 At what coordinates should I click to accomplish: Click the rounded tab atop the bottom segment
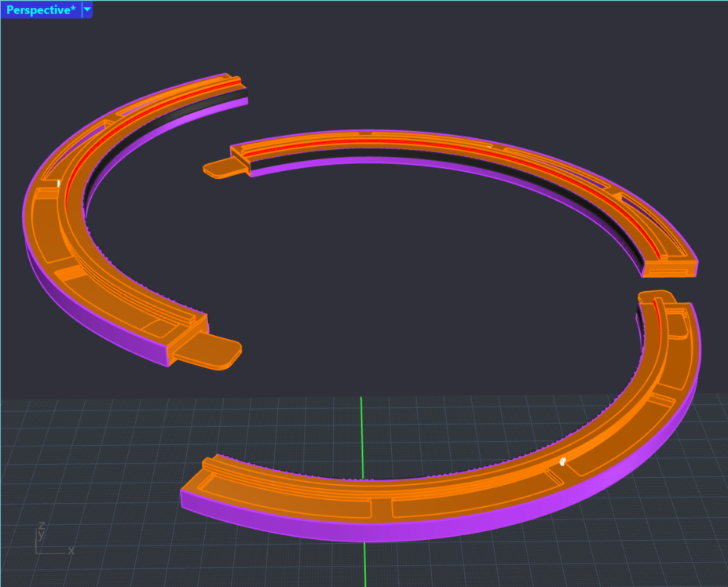[x=657, y=297]
